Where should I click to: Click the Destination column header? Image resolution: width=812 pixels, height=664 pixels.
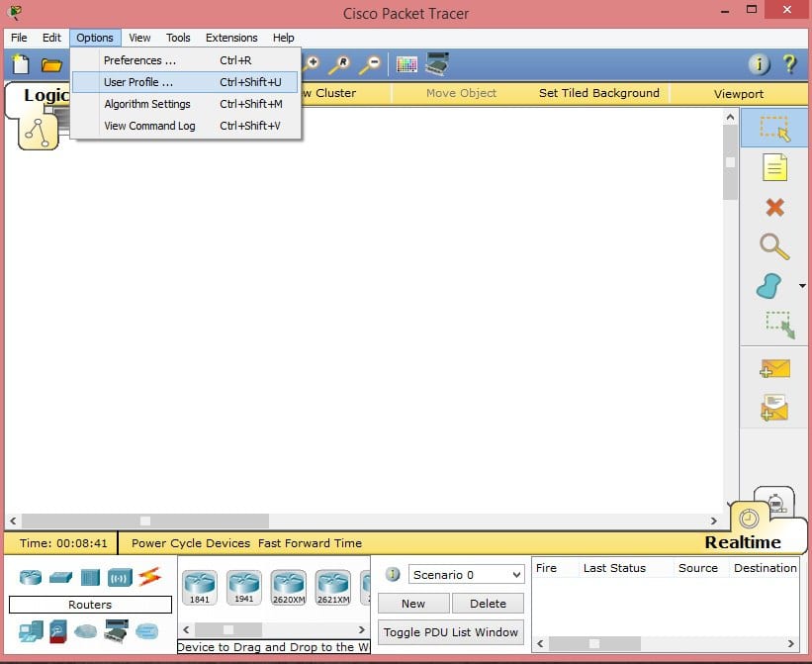(765, 568)
